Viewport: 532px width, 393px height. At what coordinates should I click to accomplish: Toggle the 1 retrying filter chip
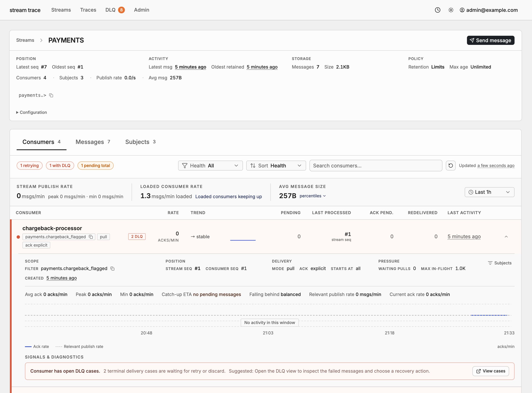[x=30, y=166]
